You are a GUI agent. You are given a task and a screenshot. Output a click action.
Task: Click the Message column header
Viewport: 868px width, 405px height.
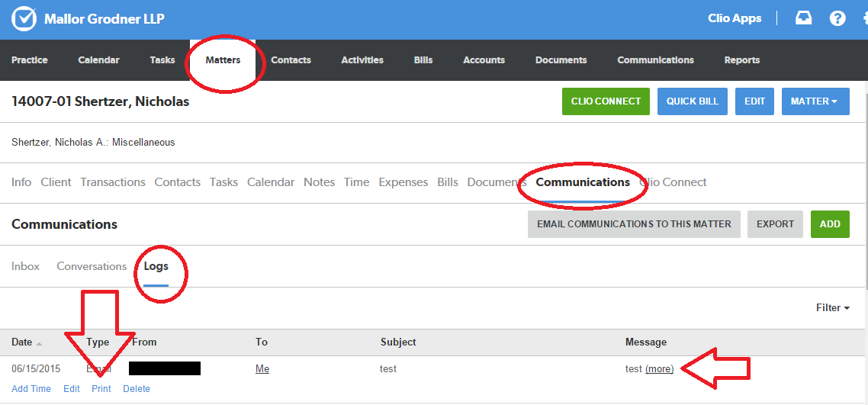(646, 342)
